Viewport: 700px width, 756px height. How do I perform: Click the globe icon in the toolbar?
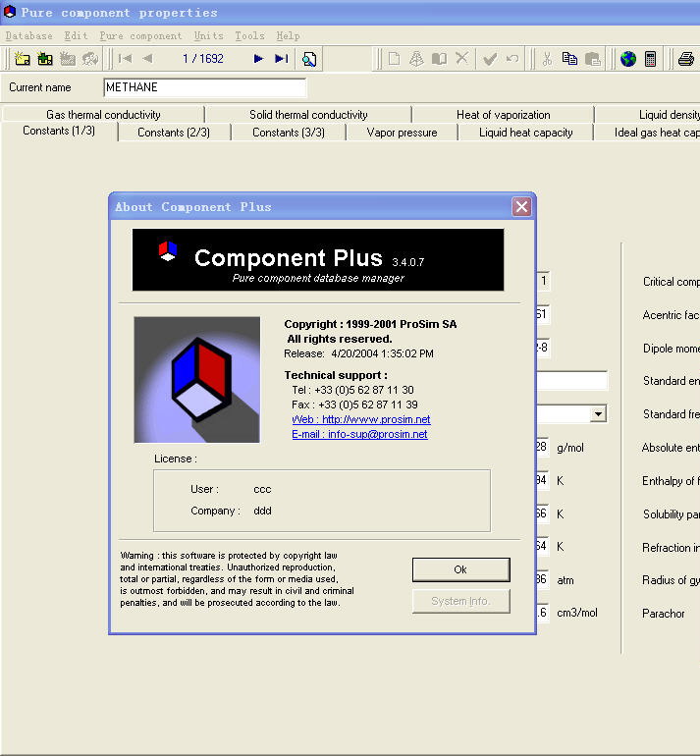click(627, 59)
